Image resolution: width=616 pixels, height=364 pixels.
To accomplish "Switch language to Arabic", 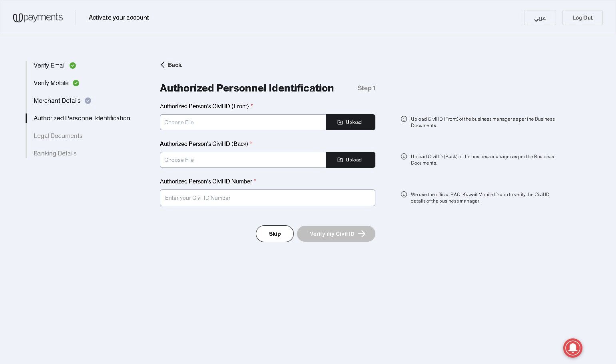I will pyautogui.click(x=540, y=18).
